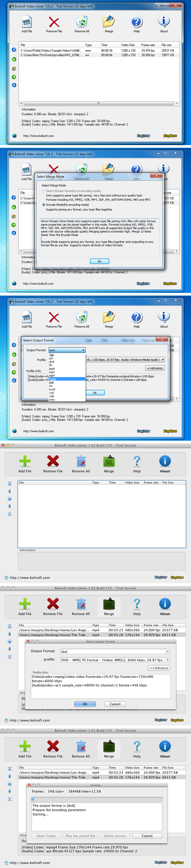This screenshot has width=191, height=868.
Task: Click Add File icon in empty-list Mac window
Action: pyautogui.click(x=25, y=461)
